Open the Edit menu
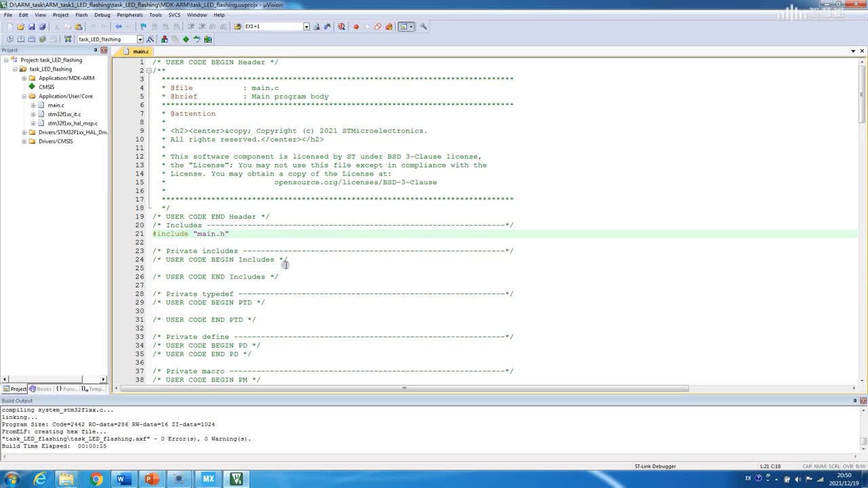 click(x=23, y=15)
